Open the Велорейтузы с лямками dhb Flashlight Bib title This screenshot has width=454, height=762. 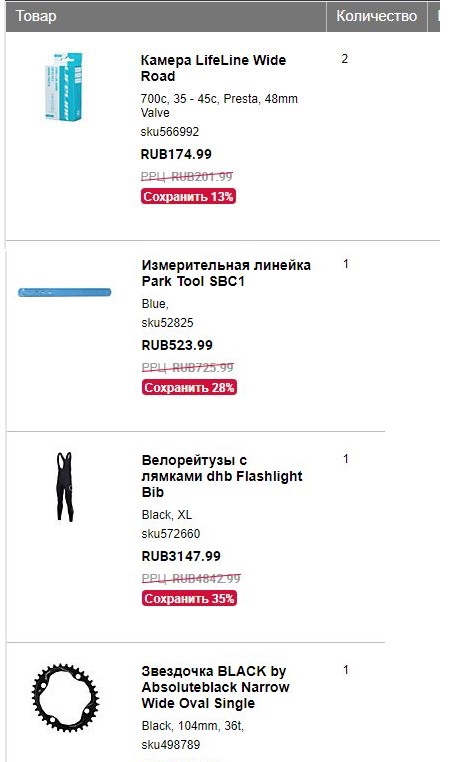pos(222,476)
